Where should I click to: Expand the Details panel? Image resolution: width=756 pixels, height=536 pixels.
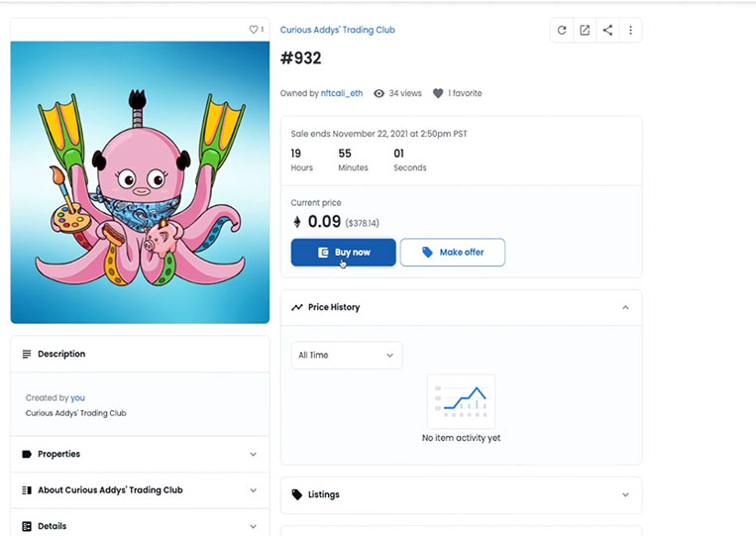pyautogui.click(x=140, y=525)
